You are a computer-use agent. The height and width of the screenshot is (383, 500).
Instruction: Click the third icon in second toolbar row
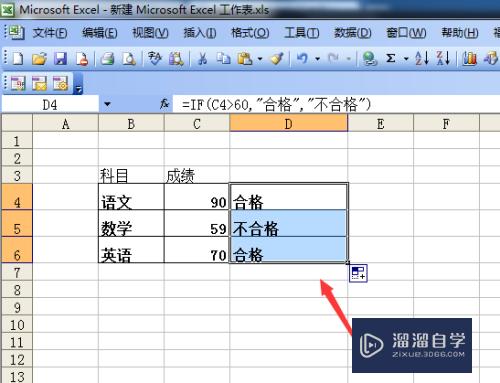(x=60, y=83)
